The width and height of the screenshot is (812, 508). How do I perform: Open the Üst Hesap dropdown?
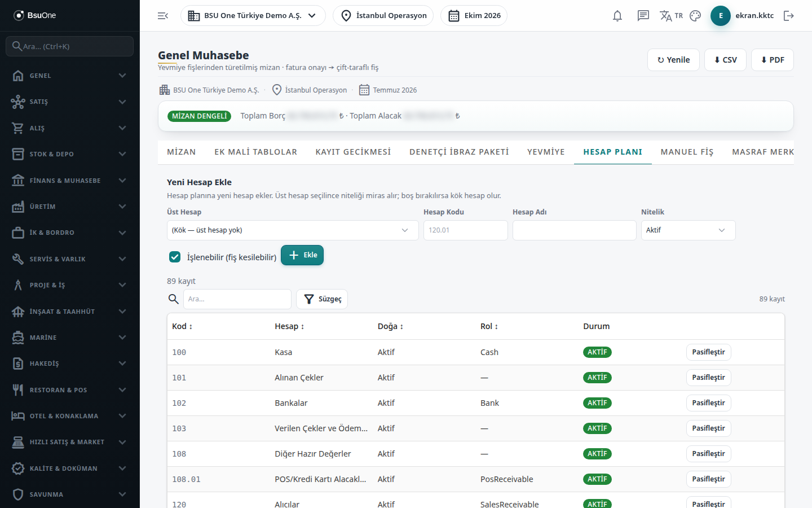tap(293, 230)
